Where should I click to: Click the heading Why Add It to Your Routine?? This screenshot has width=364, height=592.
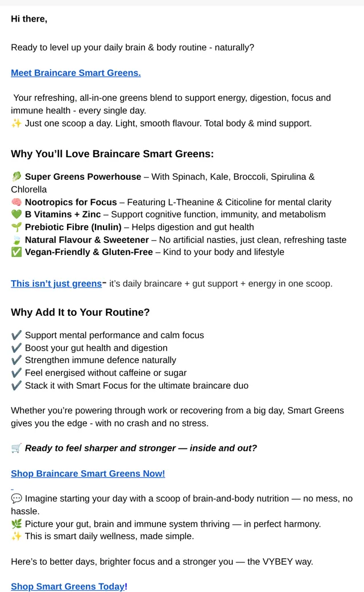coord(80,313)
